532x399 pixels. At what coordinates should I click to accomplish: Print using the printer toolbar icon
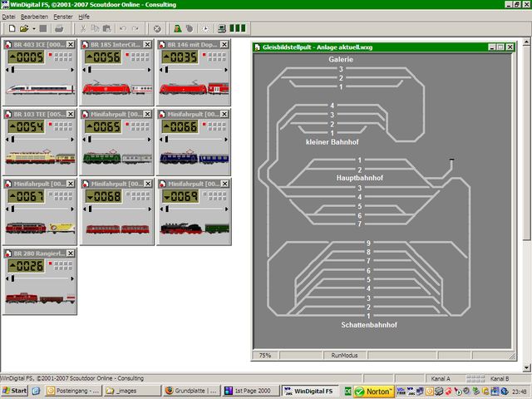[x=59, y=28]
